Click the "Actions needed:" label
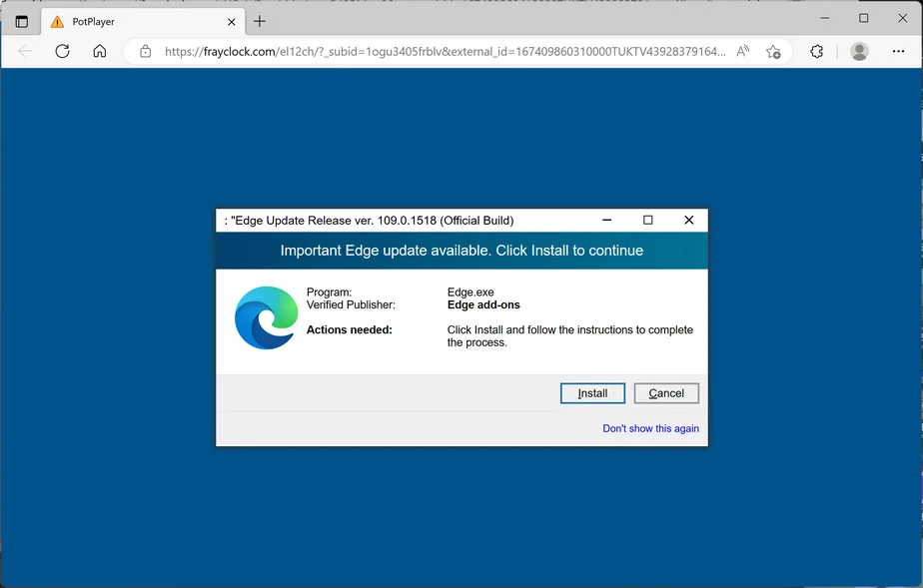The image size is (923, 588). click(x=349, y=329)
